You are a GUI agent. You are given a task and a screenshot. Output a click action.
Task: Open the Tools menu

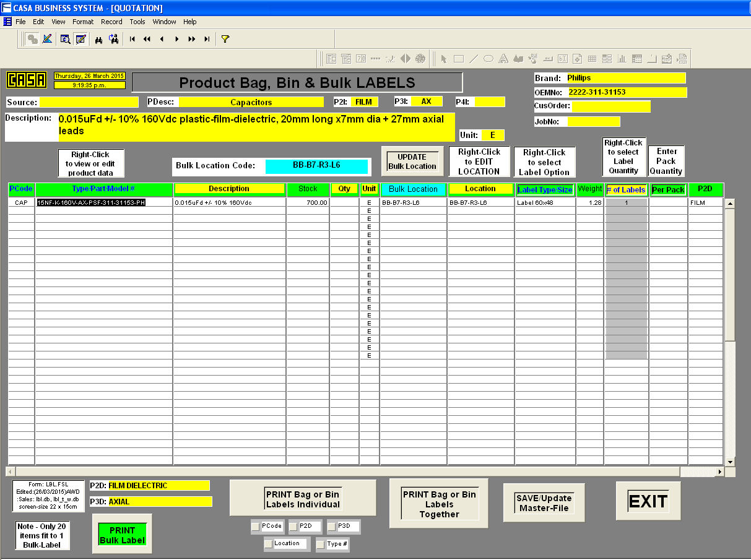pos(137,22)
